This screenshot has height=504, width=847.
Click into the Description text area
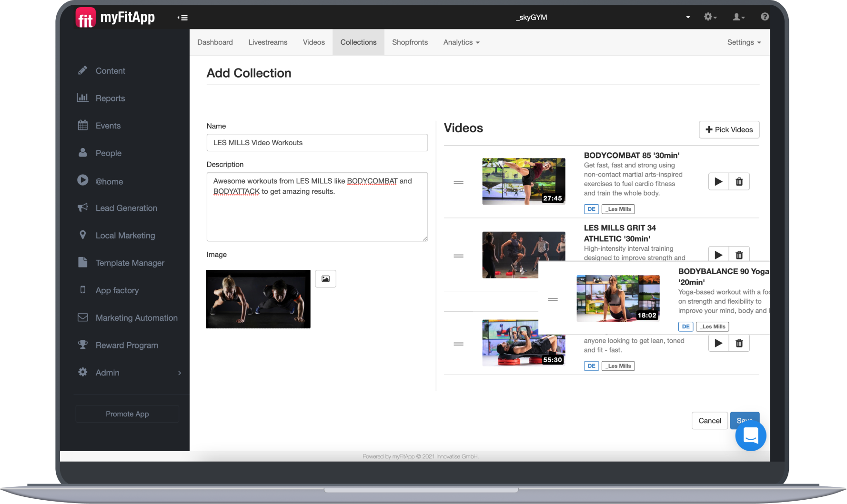point(317,207)
